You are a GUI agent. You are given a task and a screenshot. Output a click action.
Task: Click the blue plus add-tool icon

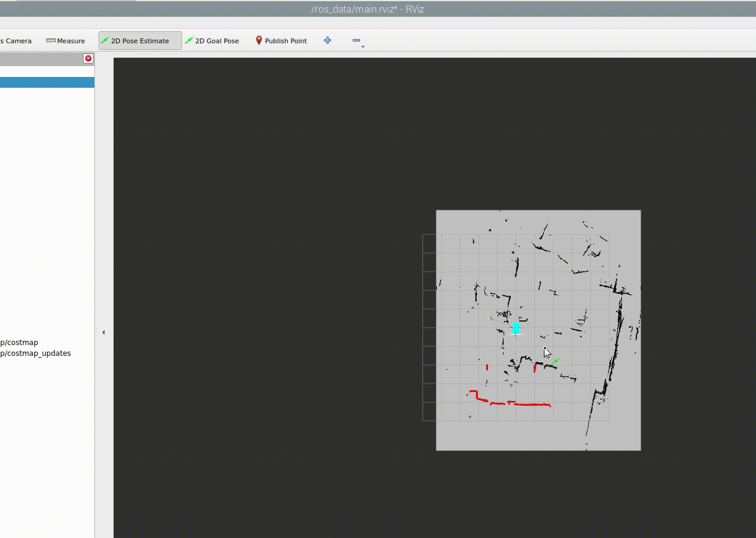(x=327, y=40)
